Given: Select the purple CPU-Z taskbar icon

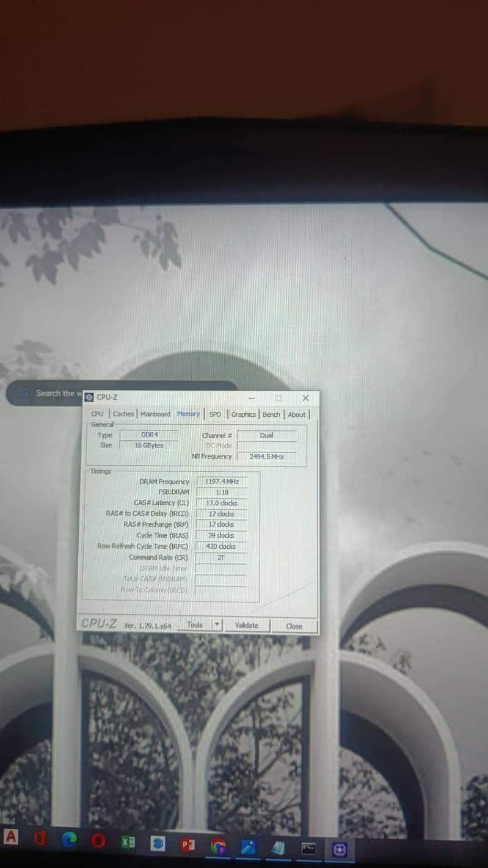Looking at the screenshot, I should coord(340,849).
